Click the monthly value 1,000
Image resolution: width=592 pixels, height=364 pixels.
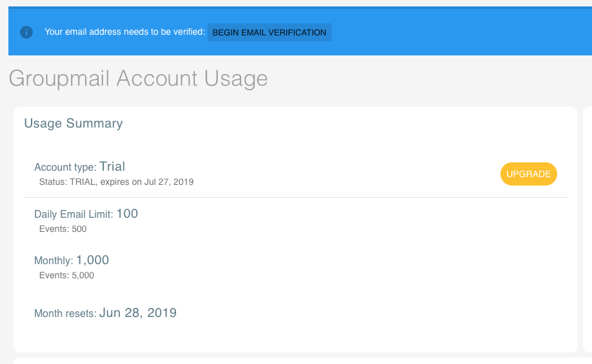[x=92, y=260]
